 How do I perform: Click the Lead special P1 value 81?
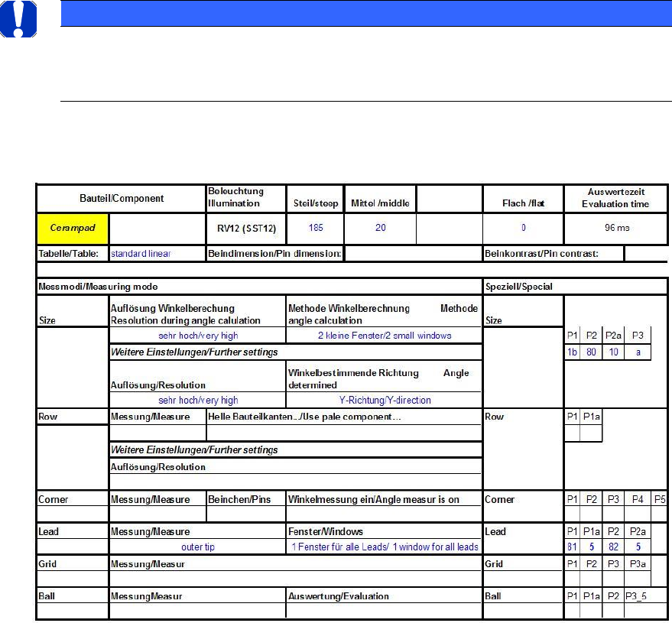[x=571, y=547]
